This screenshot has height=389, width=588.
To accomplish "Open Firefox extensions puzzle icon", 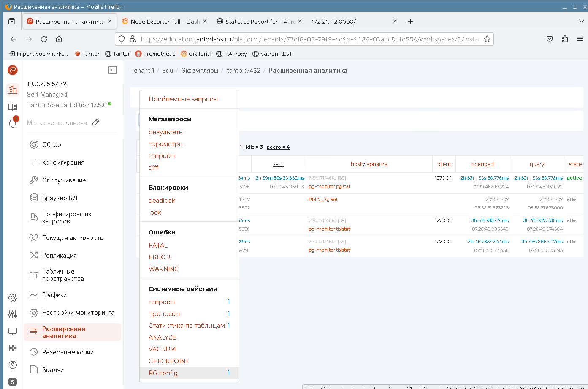I will (x=565, y=39).
